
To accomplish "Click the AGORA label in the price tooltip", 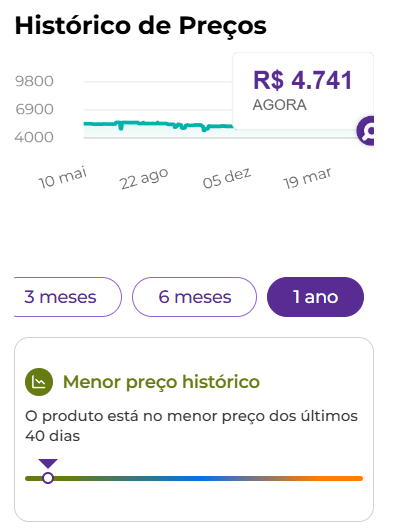I will 279,105.
